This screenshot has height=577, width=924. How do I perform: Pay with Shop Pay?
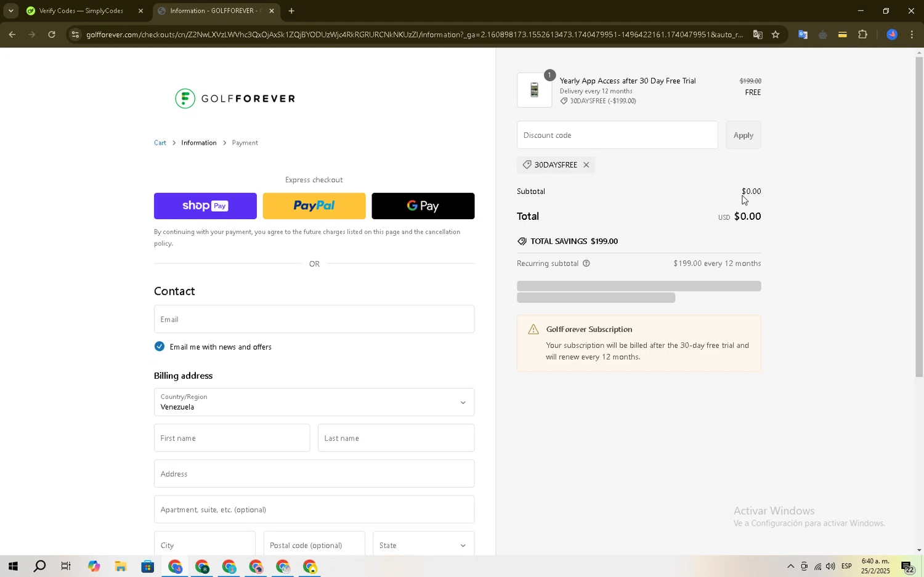pos(205,206)
